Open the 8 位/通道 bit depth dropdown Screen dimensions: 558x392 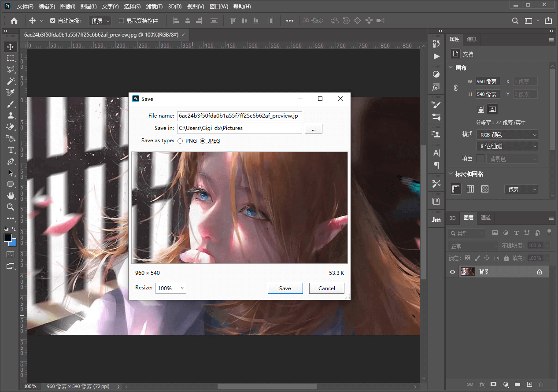tap(507, 146)
